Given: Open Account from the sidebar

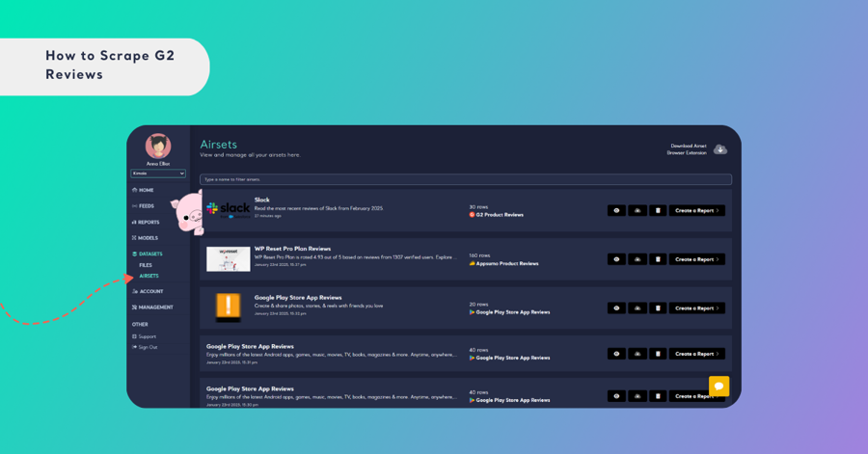Looking at the screenshot, I should (148, 291).
